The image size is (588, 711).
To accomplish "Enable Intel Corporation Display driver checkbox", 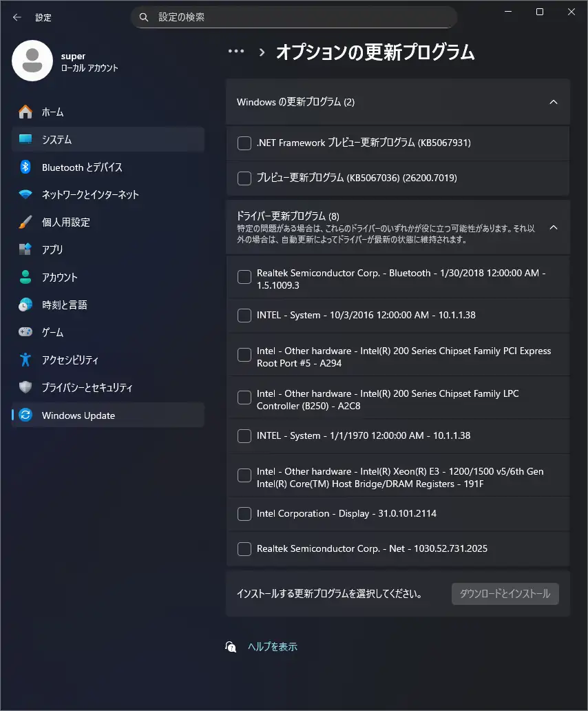I will [244, 514].
